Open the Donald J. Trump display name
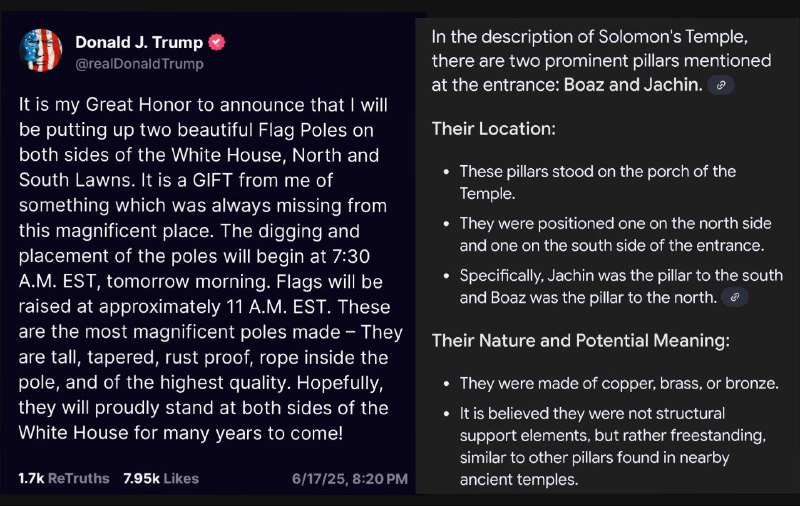The height and width of the screenshot is (506, 800). pyautogui.click(x=139, y=42)
